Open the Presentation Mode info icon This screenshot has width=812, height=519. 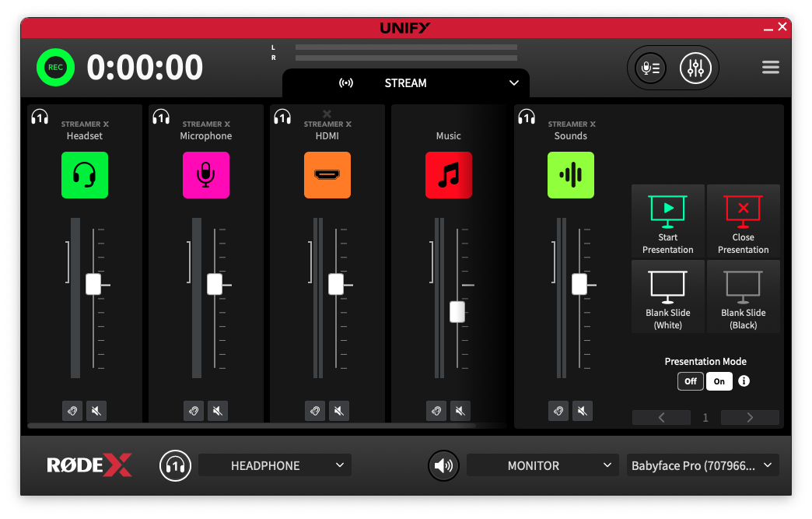pyautogui.click(x=744, y=381)
